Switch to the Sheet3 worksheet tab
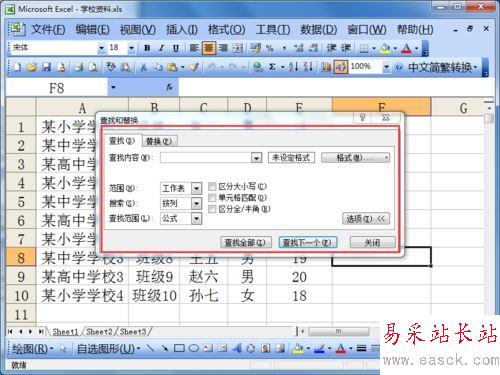Image resolution: width=500 pixels, height=375 pixels. tap(133, 332)
